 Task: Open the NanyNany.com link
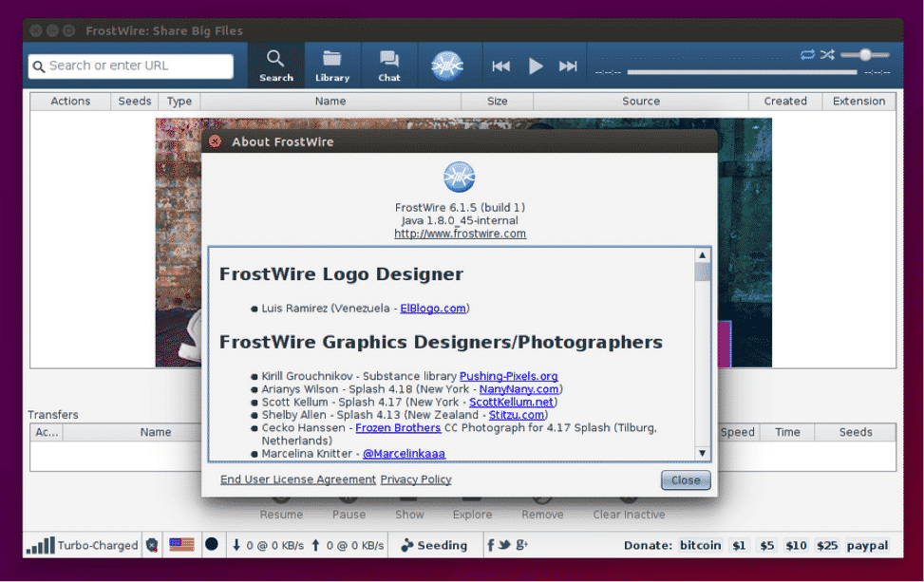point(519,388)
